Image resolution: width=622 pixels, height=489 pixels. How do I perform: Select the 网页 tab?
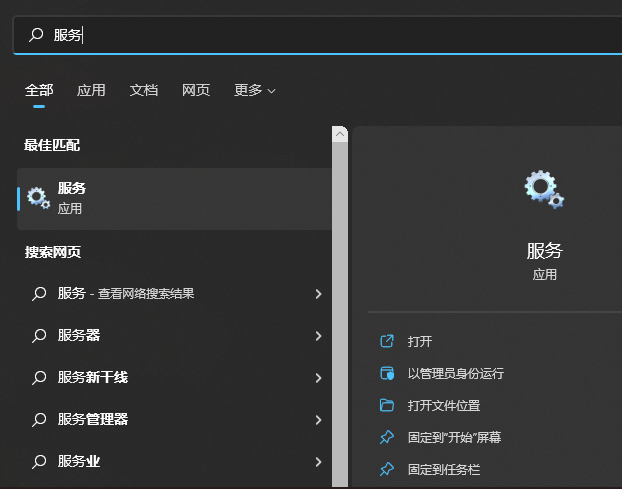click(196, 90)
